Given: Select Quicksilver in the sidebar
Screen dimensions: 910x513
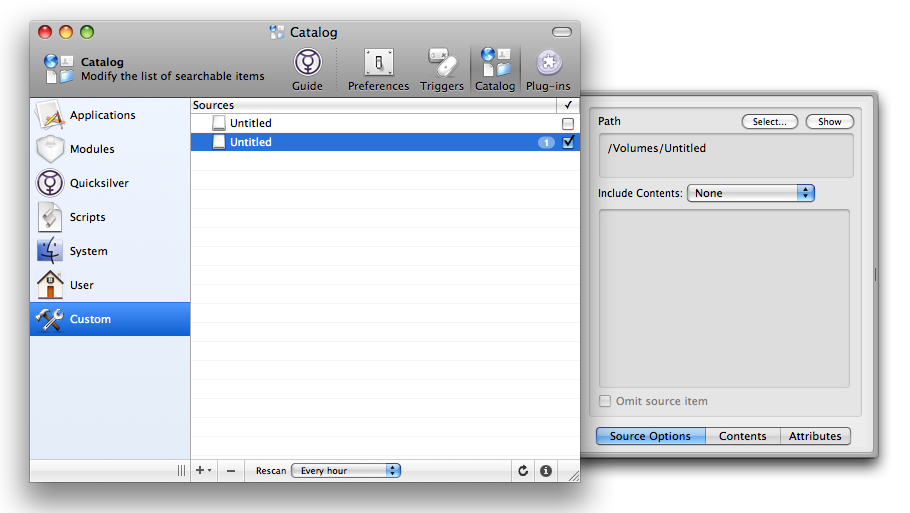Looking at the screenshot, I should (x=110, y=183).
